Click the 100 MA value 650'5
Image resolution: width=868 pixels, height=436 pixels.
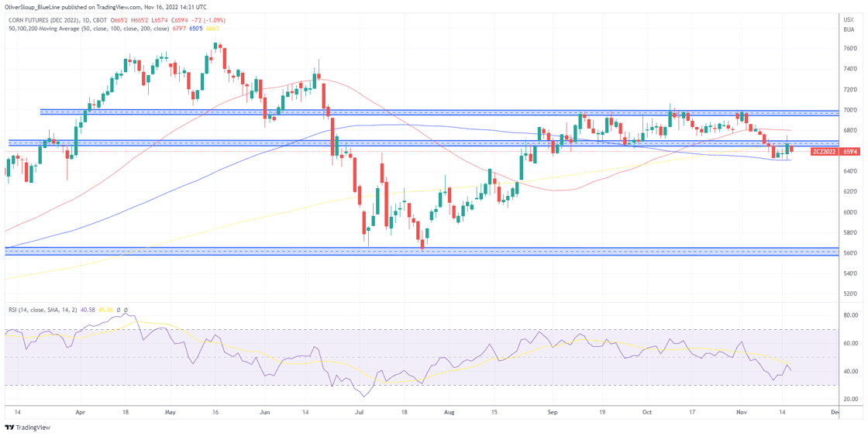[x=195, y=29]
